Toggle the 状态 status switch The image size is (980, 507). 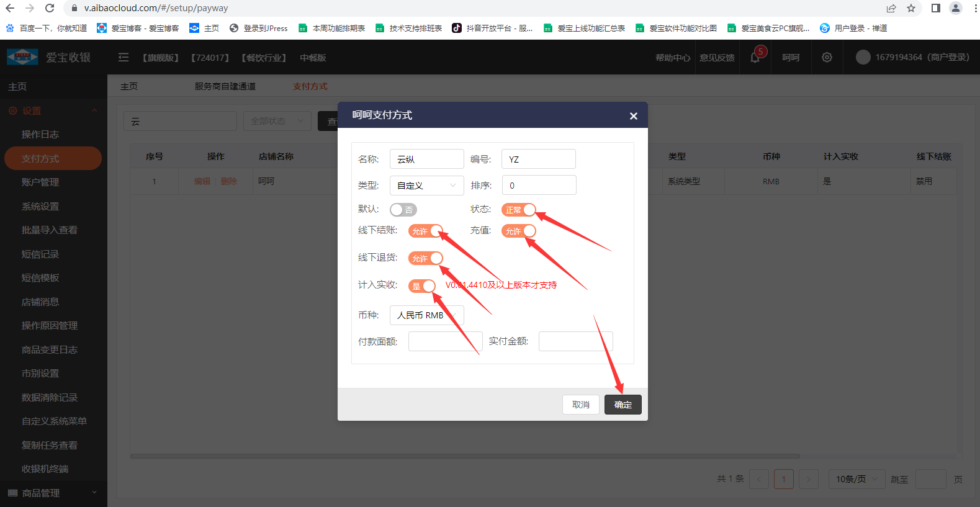(518, 210)
